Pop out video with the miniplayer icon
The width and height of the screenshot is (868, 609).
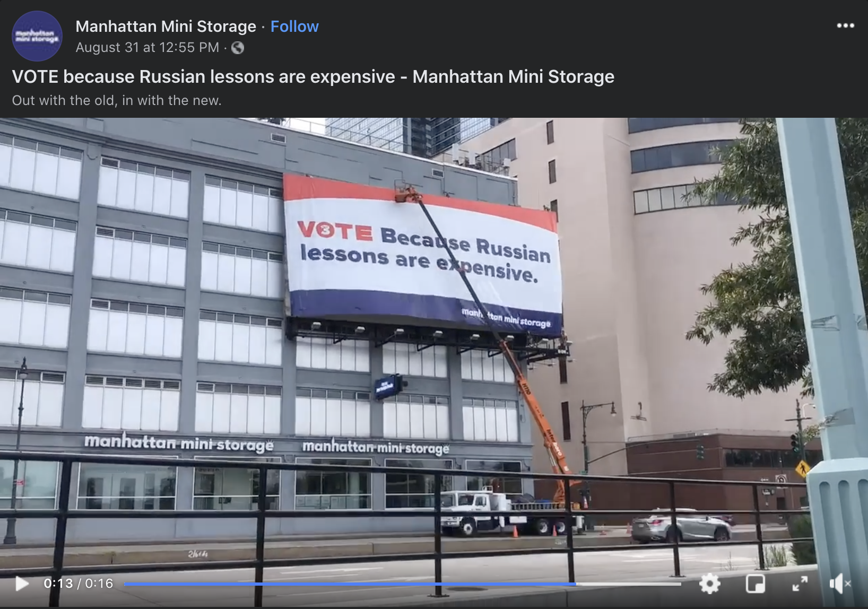coord(755,584)
